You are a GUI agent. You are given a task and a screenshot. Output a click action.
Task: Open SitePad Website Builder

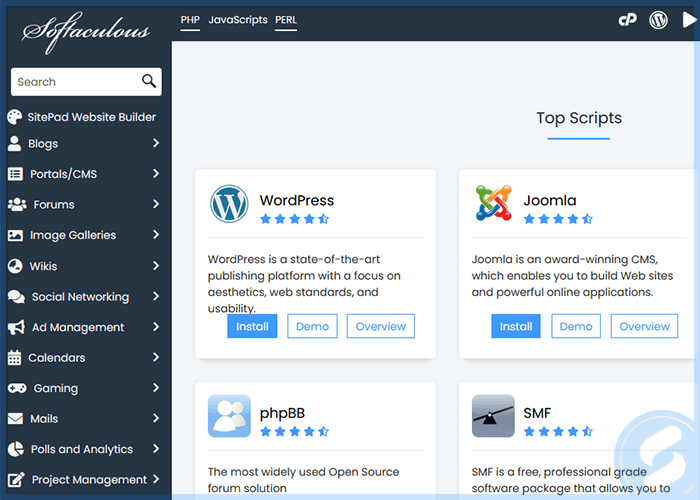click(x=92, y=117)
